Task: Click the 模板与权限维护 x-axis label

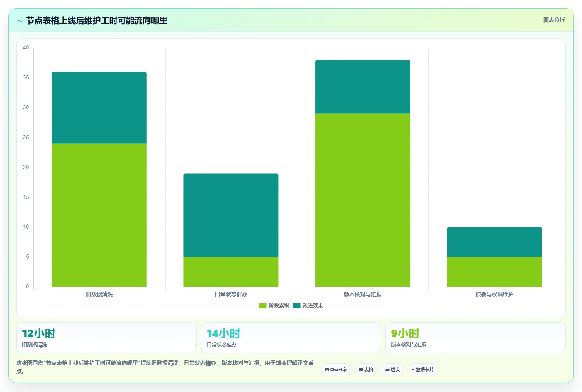Action: pyautogui.click(x=494, y=294)
